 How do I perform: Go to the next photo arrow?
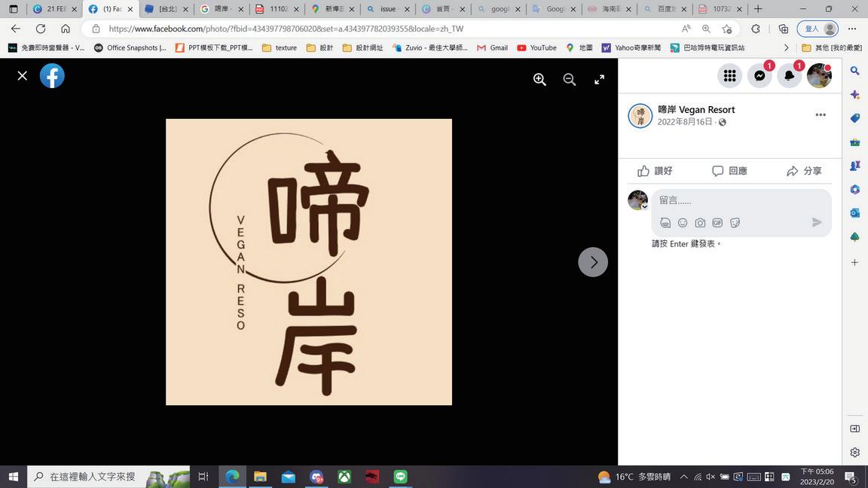(593, 262)
